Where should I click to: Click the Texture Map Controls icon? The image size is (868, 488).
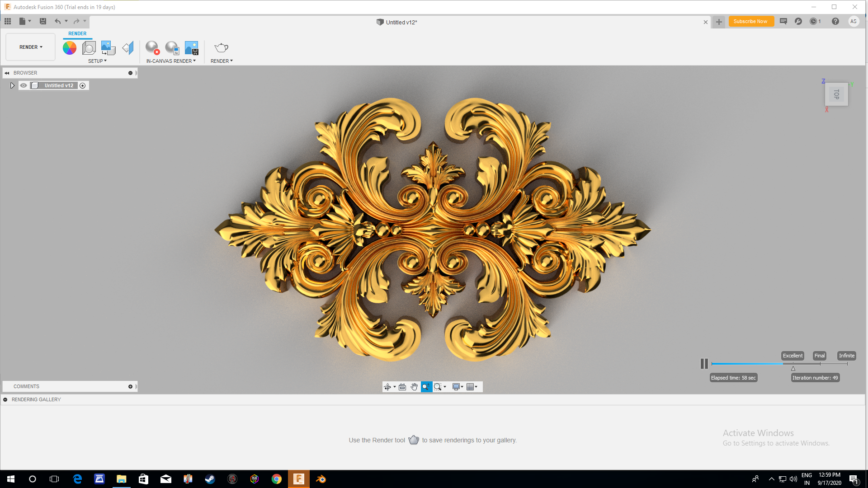click(128, 47)
